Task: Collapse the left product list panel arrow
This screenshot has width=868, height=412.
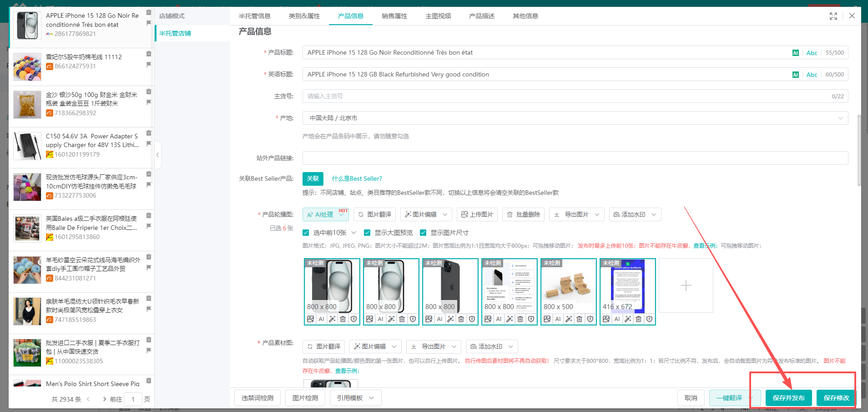Action: point(157,155)
